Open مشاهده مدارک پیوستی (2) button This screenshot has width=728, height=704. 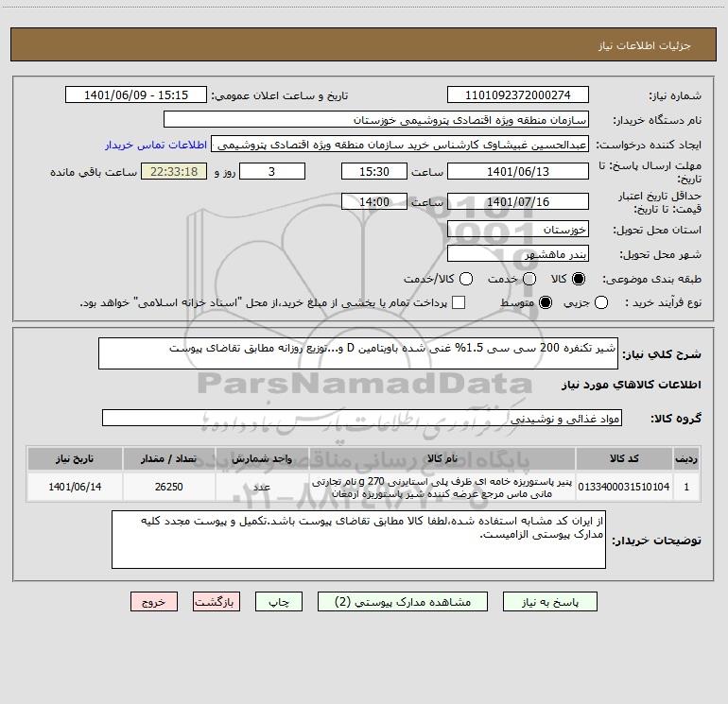click(x=403, y=601)
